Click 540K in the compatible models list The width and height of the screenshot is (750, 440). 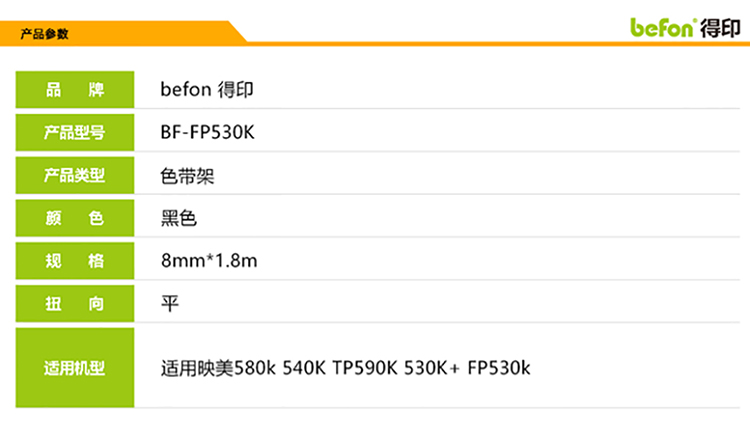[304, 368]
